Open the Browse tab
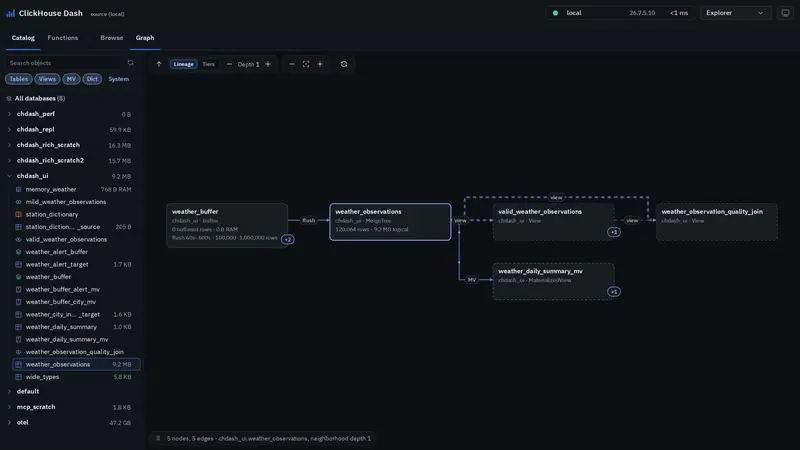Screen dimensions: 800x450 pyautogui.click(x=112, y=38)
